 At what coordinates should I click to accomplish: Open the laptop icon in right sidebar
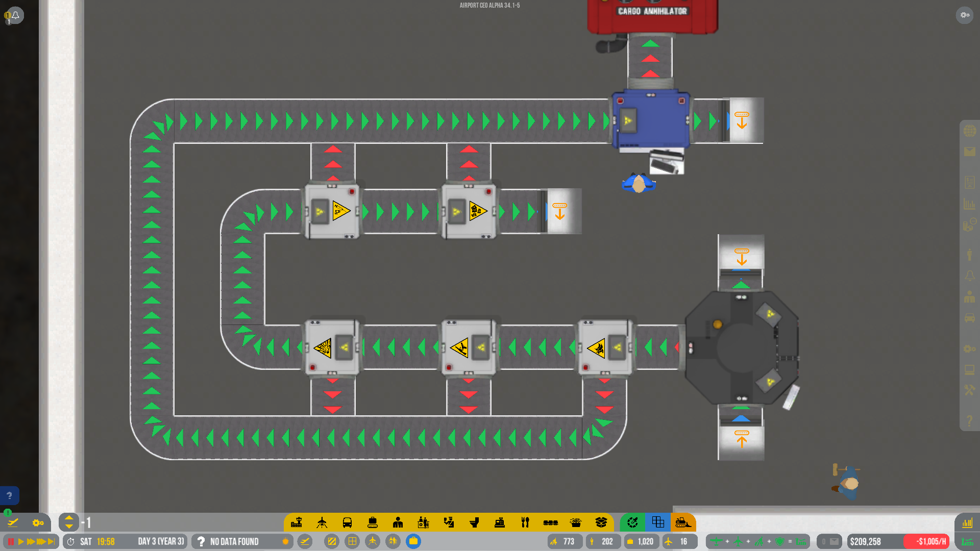tap(970, 369)
